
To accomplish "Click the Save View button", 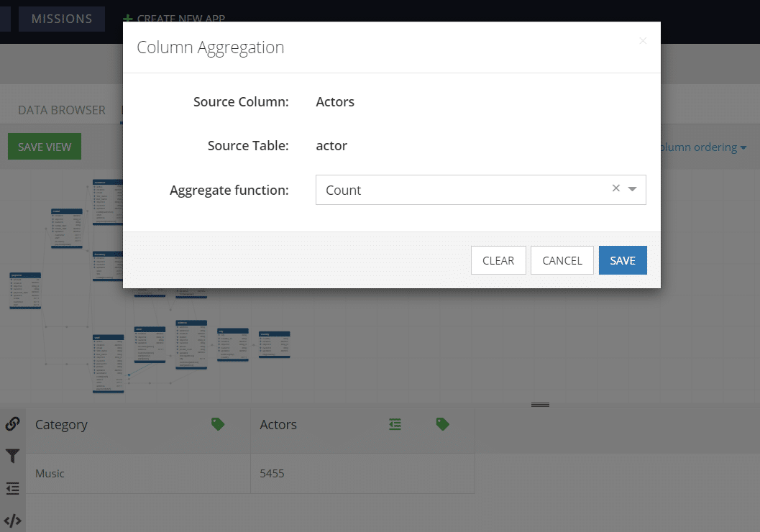I will [45, 147].
